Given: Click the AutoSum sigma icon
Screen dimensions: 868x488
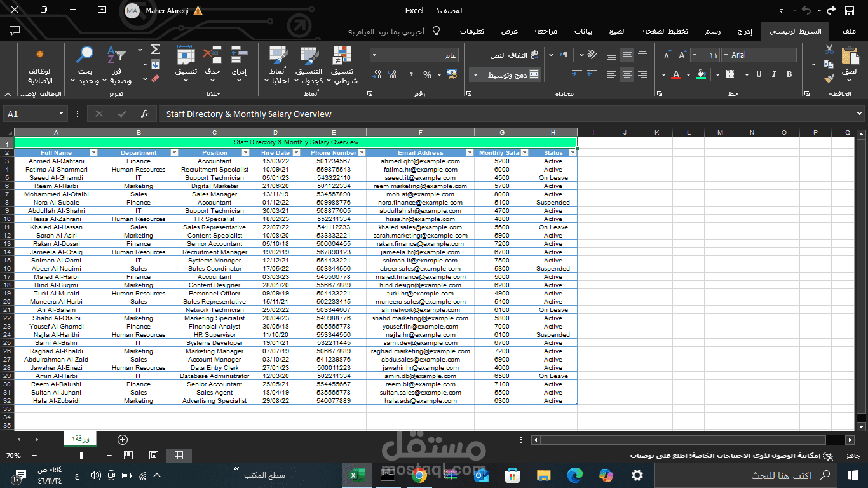Looking at the screenshot, I should click(155, 50).
